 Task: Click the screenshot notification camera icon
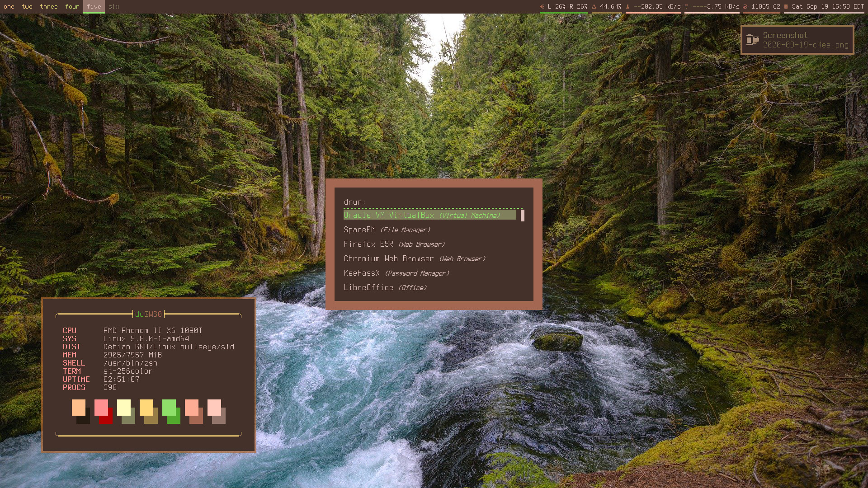coord(752,40)
